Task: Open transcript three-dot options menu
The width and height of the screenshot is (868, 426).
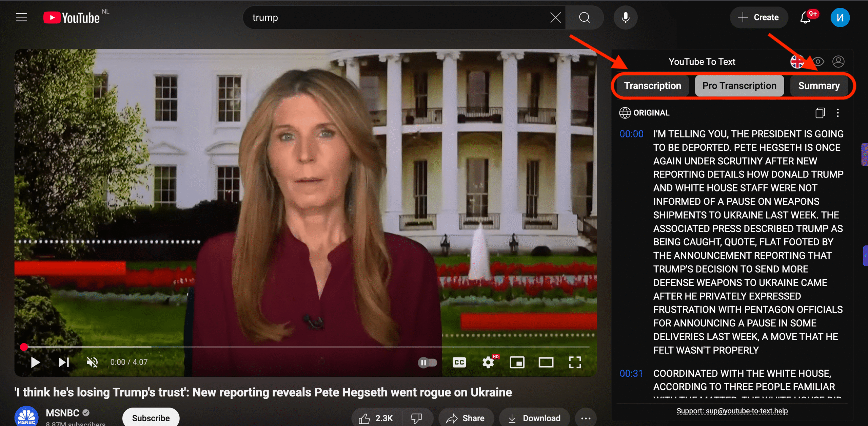Action: coord(837,113)
